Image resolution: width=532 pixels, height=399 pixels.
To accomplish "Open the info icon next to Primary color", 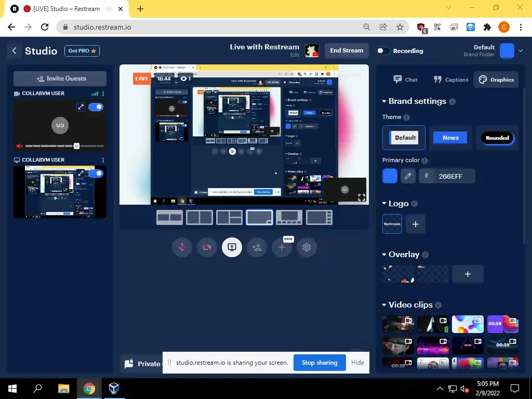I will coord(424,161).
